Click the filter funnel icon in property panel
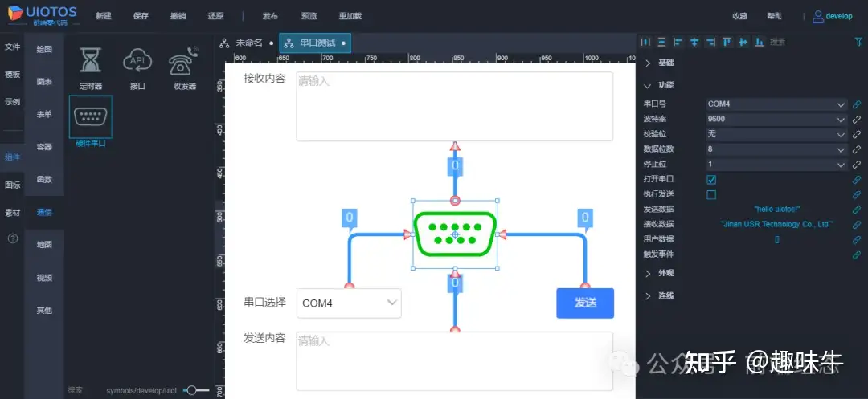 pos(858,42)
